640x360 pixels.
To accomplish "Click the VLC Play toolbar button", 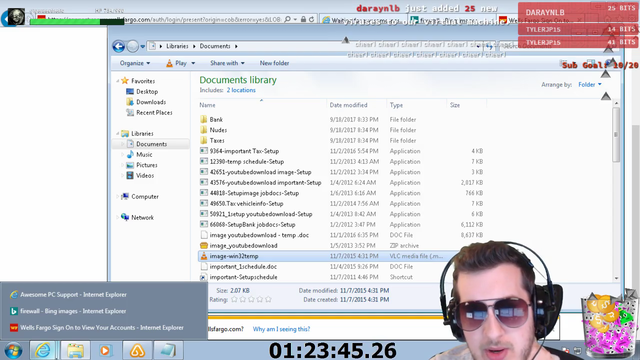I will (x=176, y=63).
